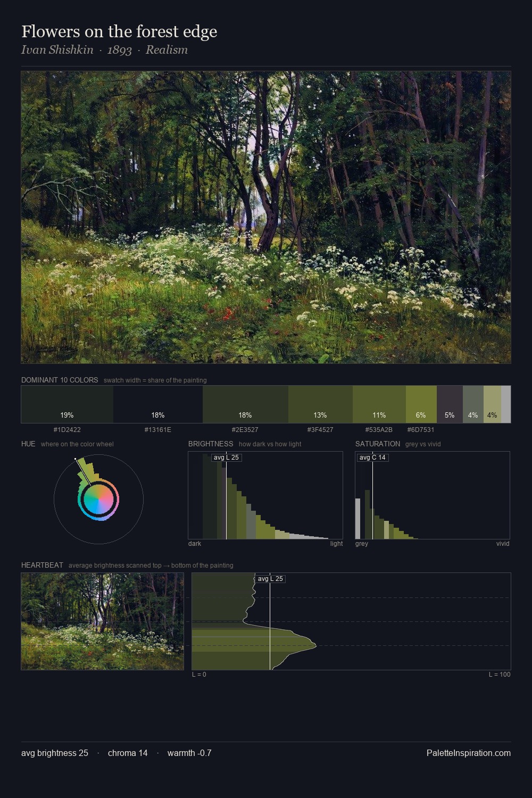Select the first 18% swatch #13161E
The width and height of the screenshot is (532, 798).
tap(158, 404)
